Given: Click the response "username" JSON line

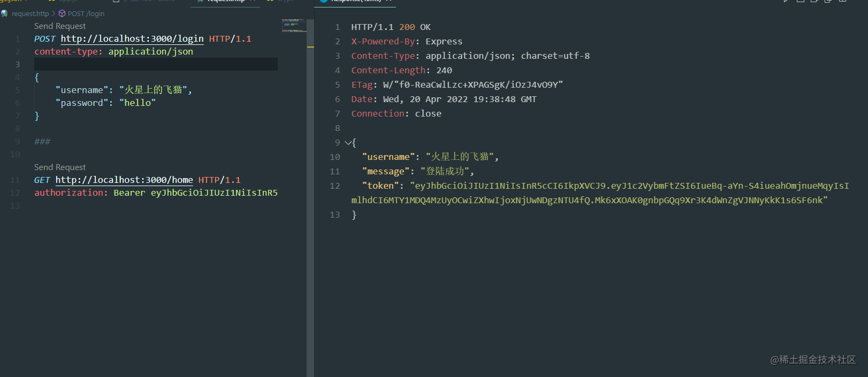Looking at the screenshot, I should [x=430, y=157].
